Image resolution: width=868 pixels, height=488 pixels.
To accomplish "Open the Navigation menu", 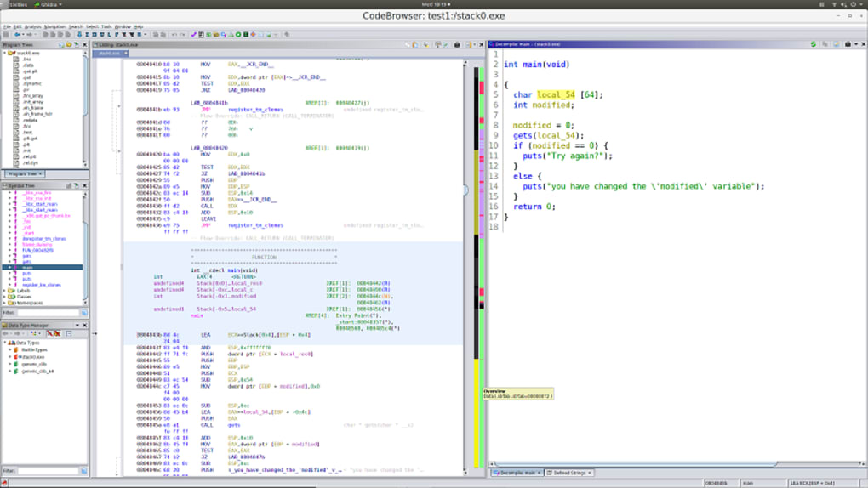I will point(54,26).
